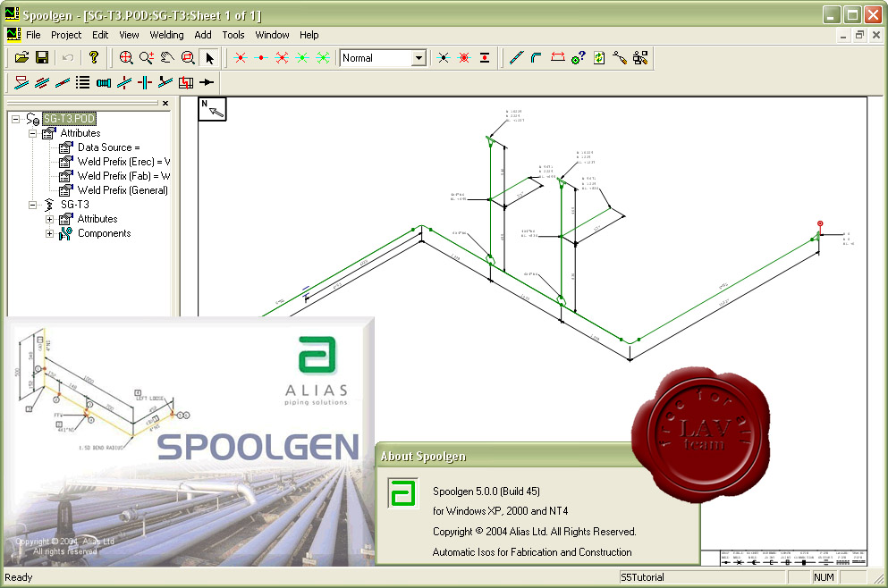
Task: Click the double pipes with red marks icon
Action: (42, 82)
